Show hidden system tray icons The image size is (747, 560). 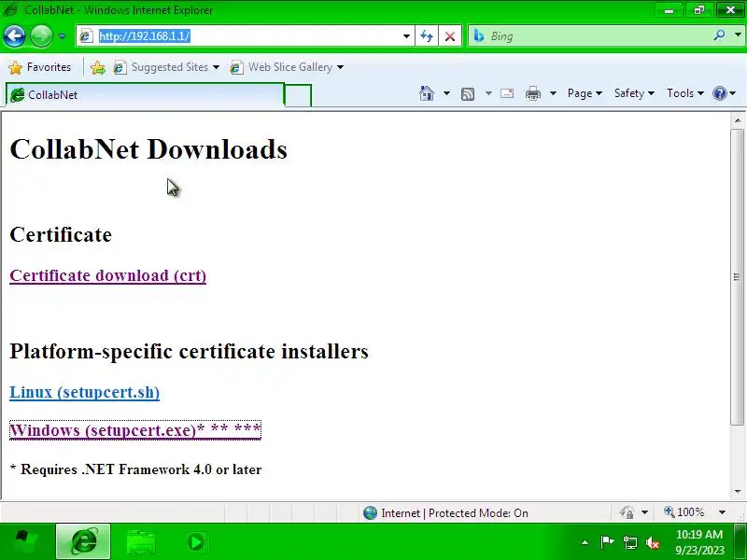pyautogui.click(x=585, y=542)
